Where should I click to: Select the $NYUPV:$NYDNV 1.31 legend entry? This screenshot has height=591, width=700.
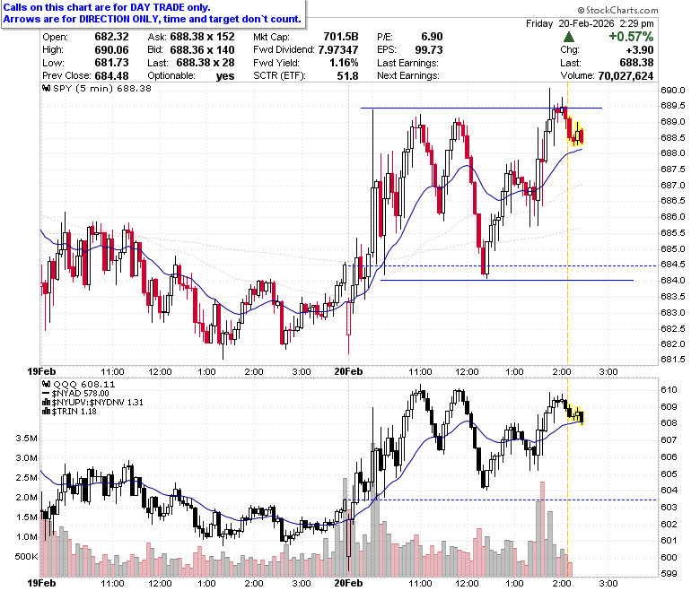pos(97,403)
